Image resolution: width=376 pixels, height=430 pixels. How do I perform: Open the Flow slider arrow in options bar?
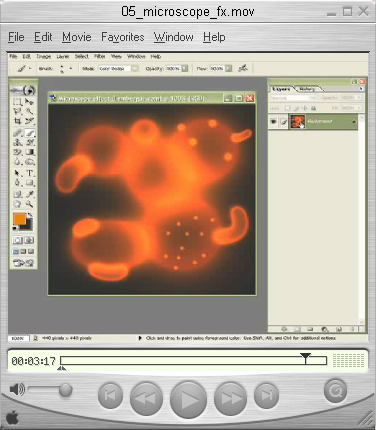pyautogui.click(x=229, y=69)
